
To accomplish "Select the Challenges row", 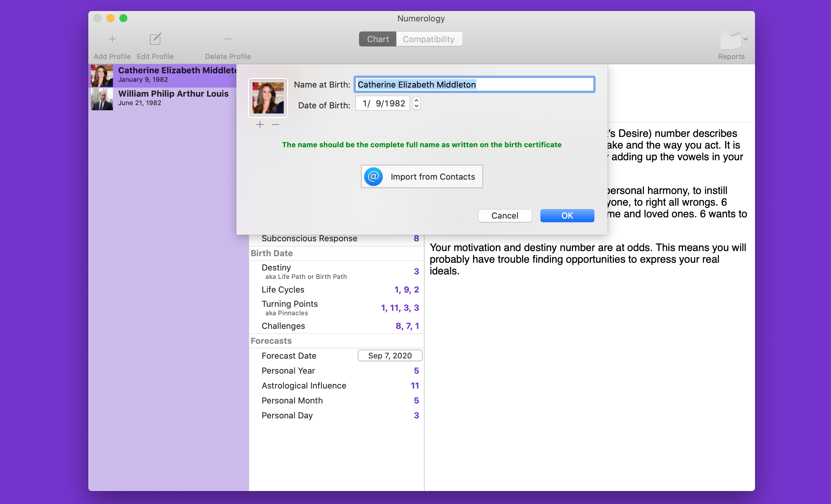I will coord(336,326).
